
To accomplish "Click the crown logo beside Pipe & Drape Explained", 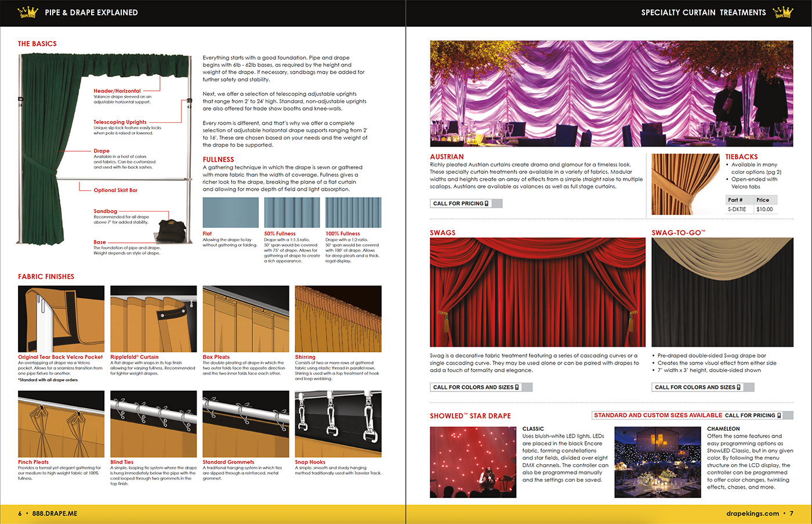I will point(28,12).
